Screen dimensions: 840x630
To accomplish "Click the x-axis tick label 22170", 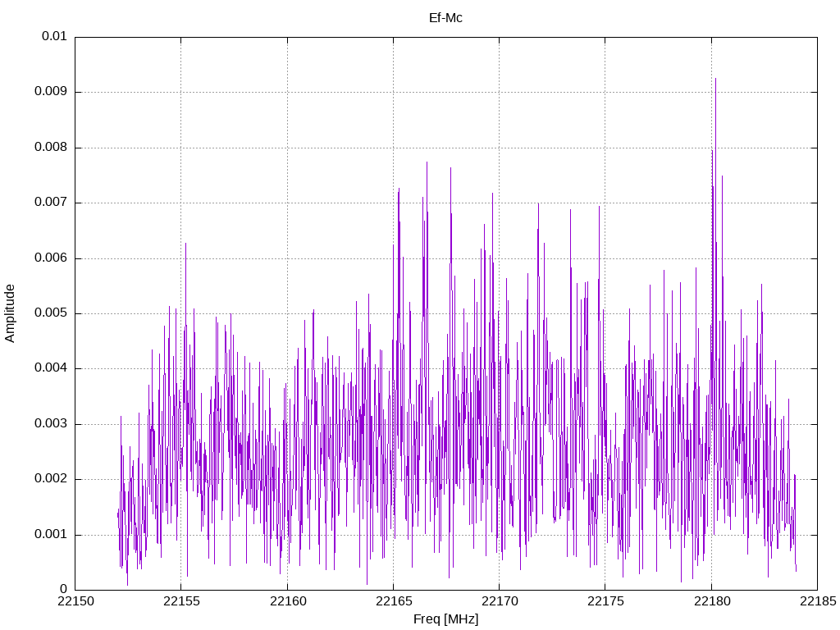I will 500,601.
